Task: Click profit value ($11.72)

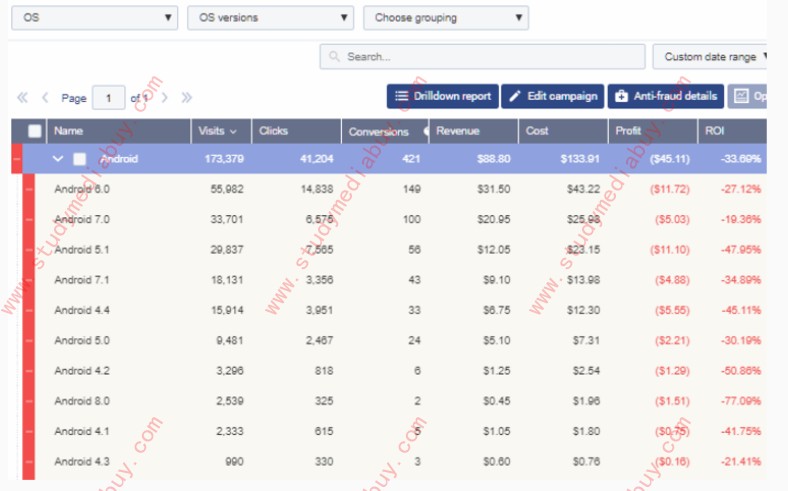Action: click(669, 189)
